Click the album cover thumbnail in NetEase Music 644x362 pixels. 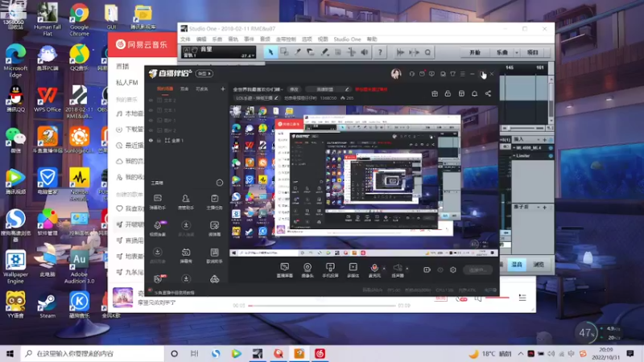tap(123, 298)
